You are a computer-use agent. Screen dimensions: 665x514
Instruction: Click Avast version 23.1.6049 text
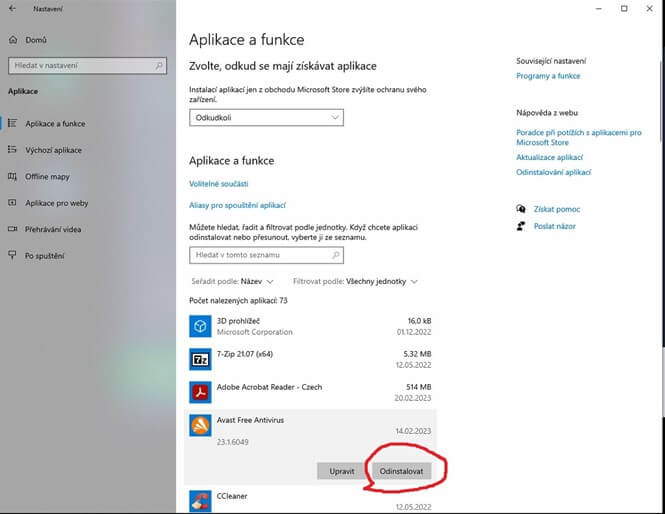pos(232,442)
